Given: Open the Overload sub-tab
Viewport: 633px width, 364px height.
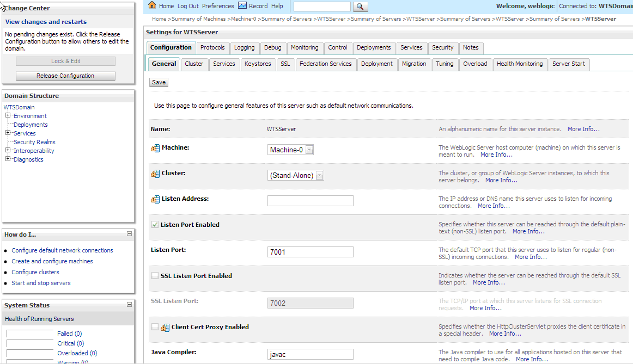Looking at the screenshot, I should [475, 64].
